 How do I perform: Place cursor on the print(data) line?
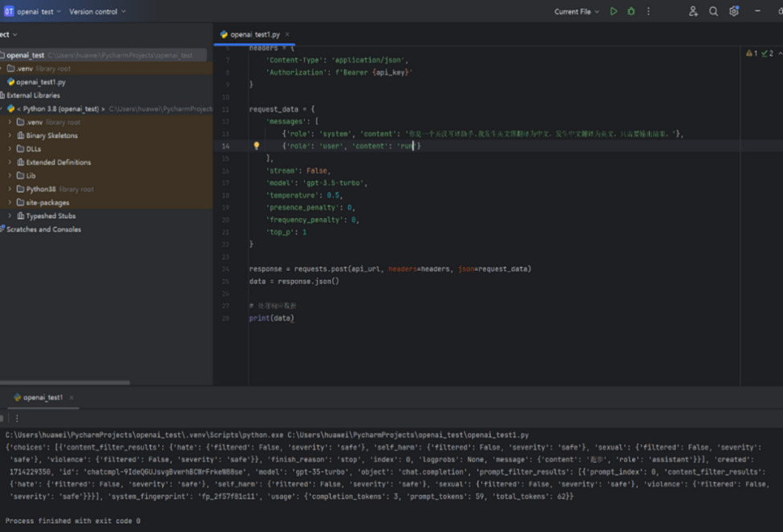(272, 319)
